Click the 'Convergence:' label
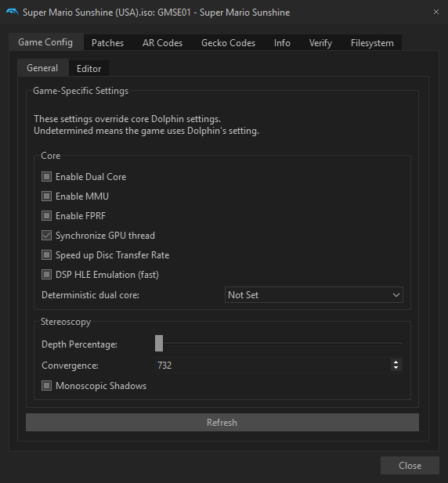The image size is (448, 483). pos(70,366)
